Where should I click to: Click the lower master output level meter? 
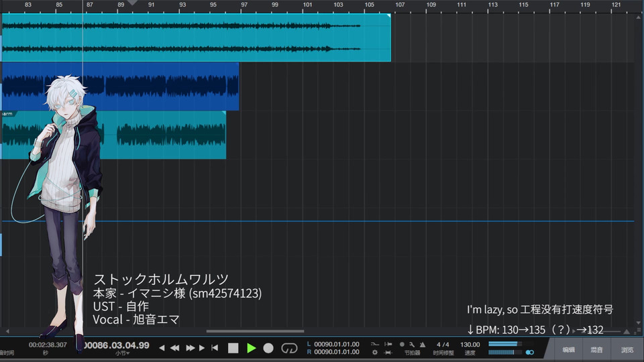[504, 352]
